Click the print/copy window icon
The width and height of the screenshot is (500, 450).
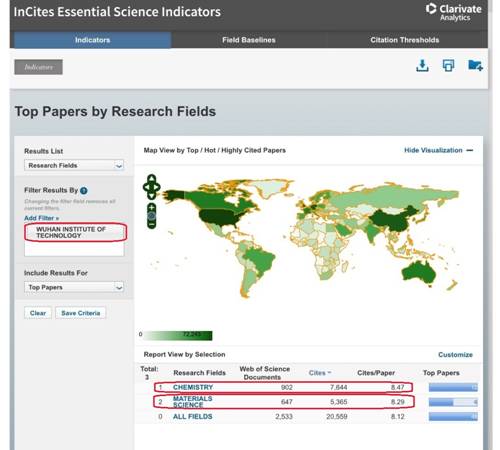(448, 65)
